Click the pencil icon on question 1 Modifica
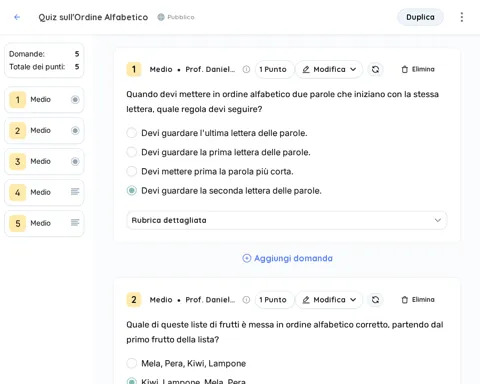Viewport: 480px width, 384px height. (306, 69)
